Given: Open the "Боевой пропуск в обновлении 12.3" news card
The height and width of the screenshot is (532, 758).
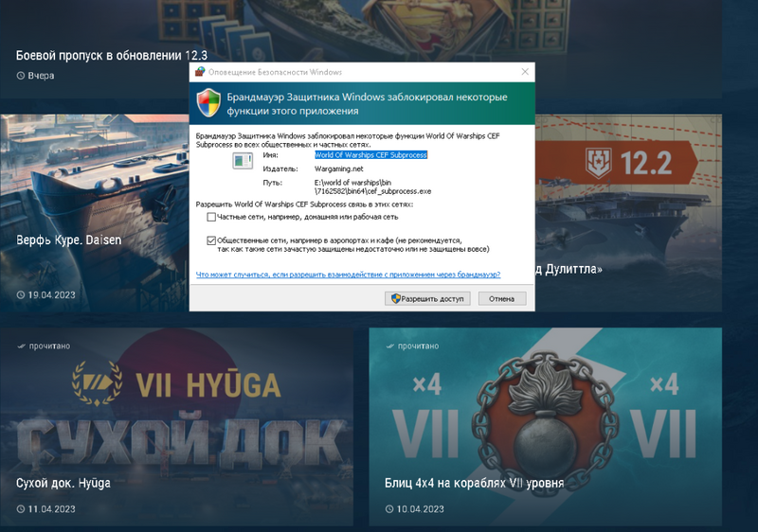Looking at the screenshot, I should 361,49.
